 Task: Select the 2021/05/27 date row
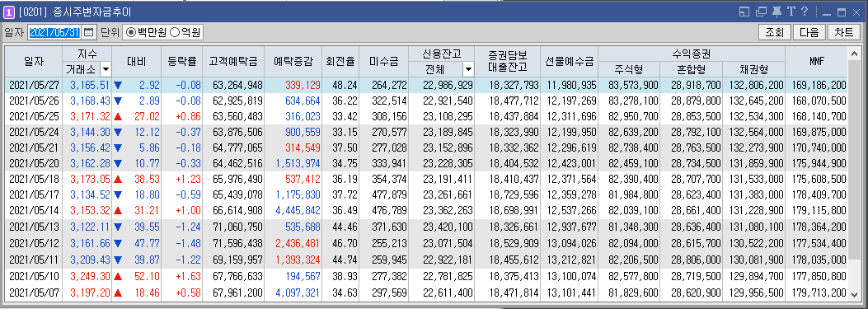pos(426,85)
